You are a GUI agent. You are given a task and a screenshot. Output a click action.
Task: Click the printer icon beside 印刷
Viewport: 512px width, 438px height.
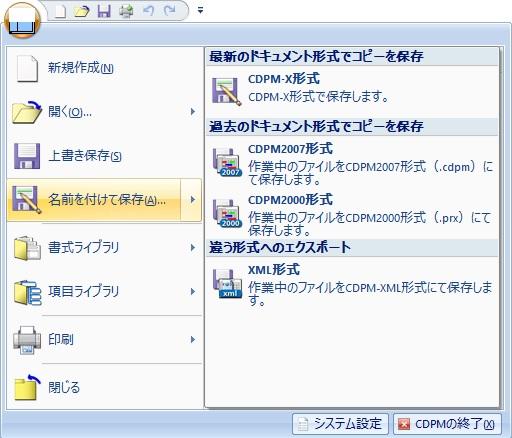(x=27, y=340)
